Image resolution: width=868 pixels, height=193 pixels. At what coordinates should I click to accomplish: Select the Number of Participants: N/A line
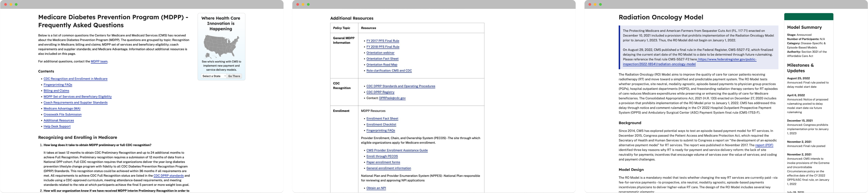click(806, 39)
